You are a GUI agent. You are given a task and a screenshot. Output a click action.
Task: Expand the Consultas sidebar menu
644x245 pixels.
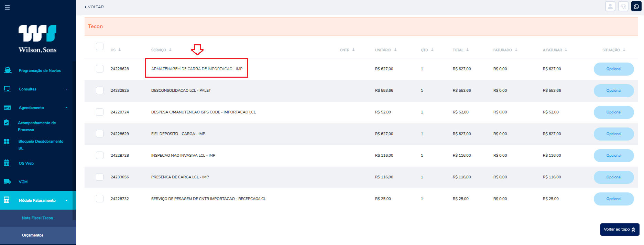pos(38,89)
